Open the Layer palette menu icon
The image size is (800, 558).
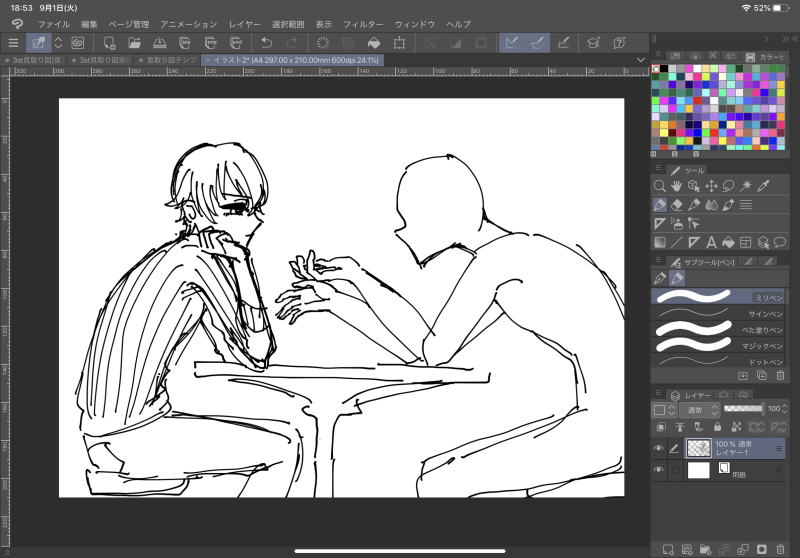pos(658,393)
